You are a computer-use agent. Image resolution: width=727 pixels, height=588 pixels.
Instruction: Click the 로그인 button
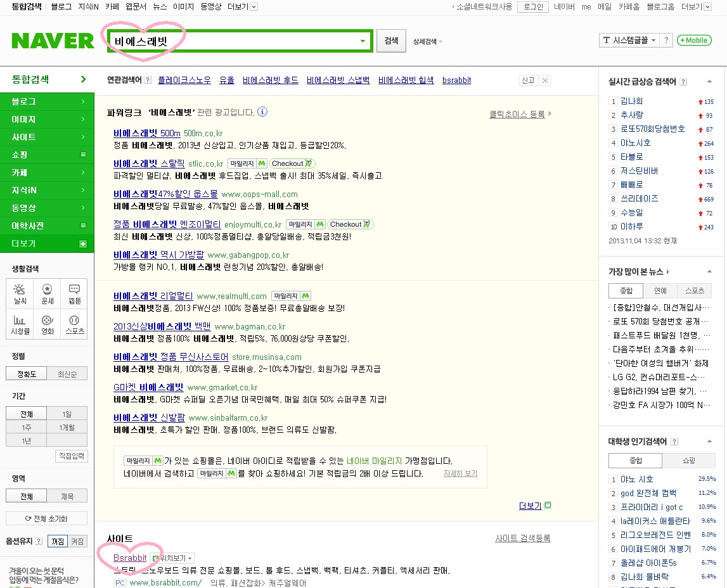click(x=533, y=6)
